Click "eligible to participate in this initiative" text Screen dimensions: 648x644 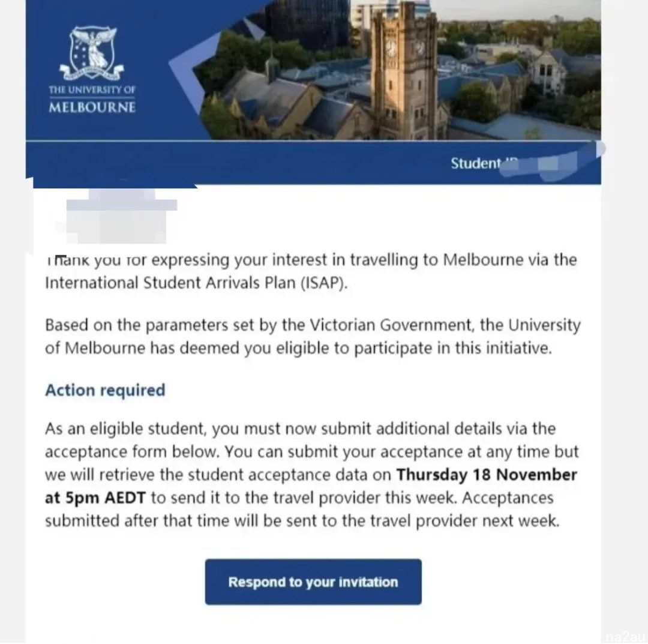point(413,348)
